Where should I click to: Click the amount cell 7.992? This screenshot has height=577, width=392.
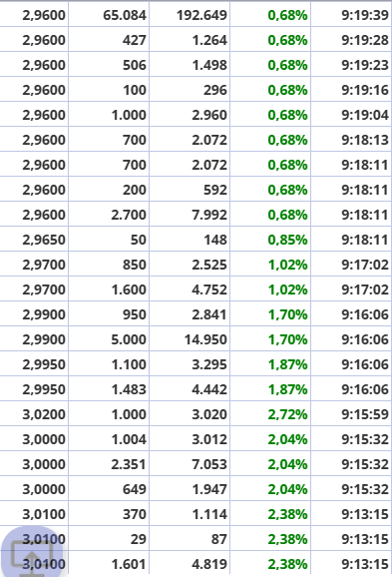[x=190, y=215]
